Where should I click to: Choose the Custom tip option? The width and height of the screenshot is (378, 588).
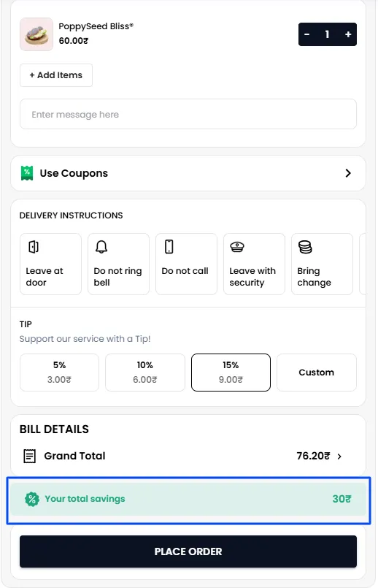[317, 373]
